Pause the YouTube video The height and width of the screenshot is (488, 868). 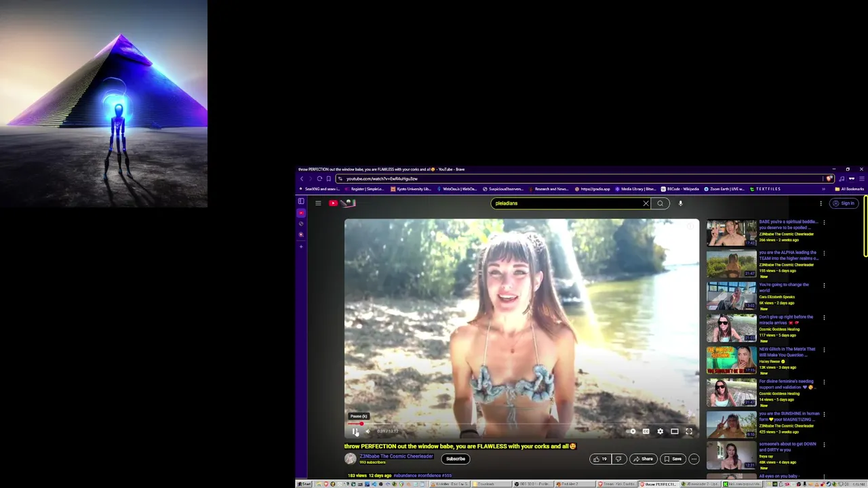click(355, 432)
